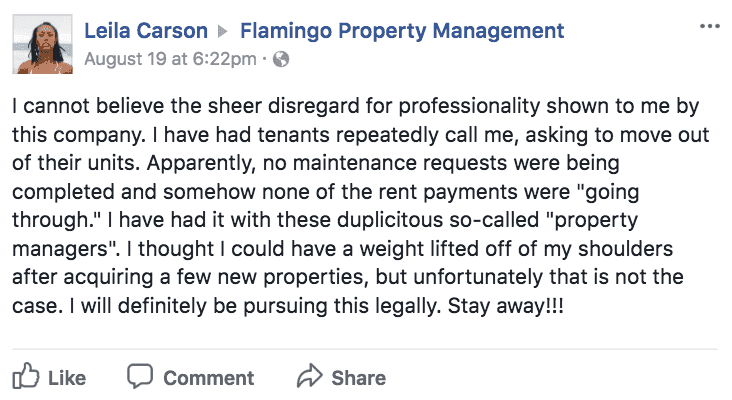The height and width of the screenshot is (400, 732).
Task: Click the Like button label
Action: [x=67, y=378]
